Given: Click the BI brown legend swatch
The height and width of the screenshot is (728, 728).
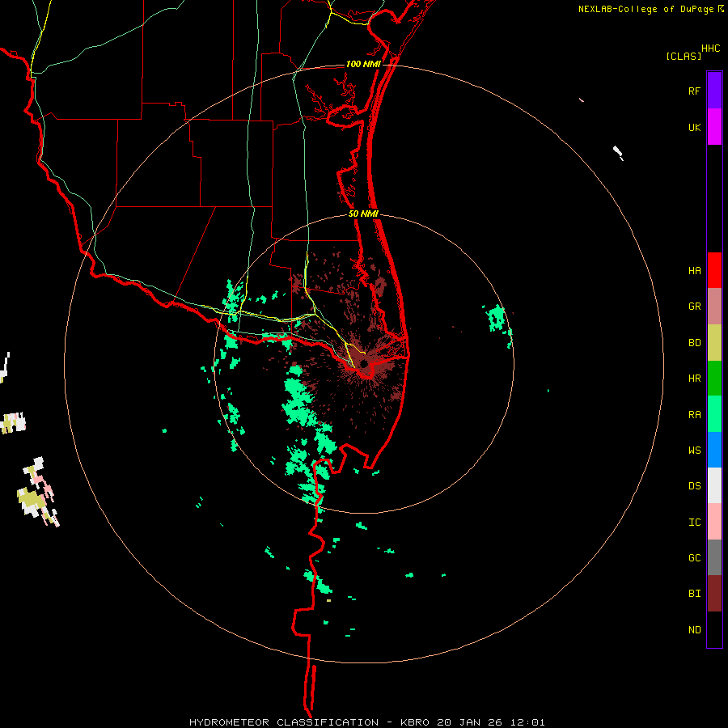Looking at the screenshot, I should pyautogui.click(x=714, y=593).
